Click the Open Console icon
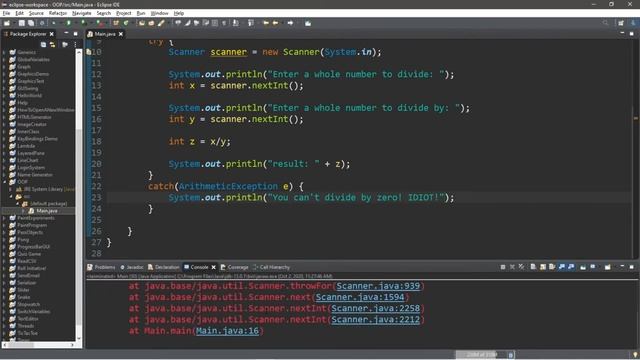The height and width of the screenshot is (360, 640). point(608,267)
